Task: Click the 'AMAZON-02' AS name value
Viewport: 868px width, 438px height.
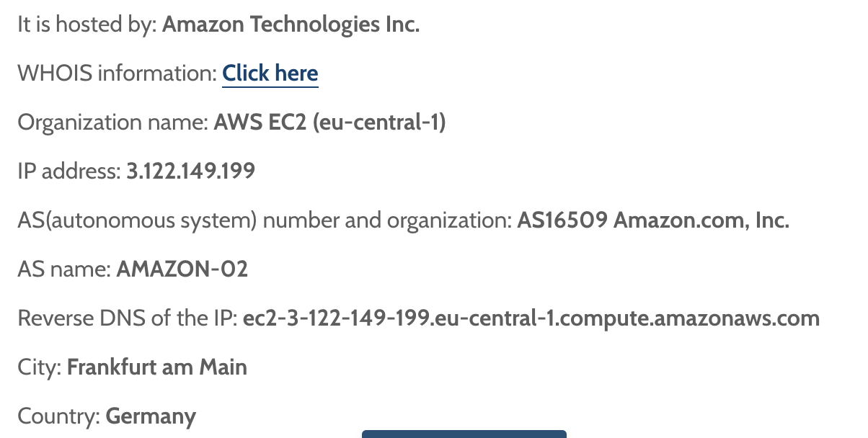Action: 182,269
